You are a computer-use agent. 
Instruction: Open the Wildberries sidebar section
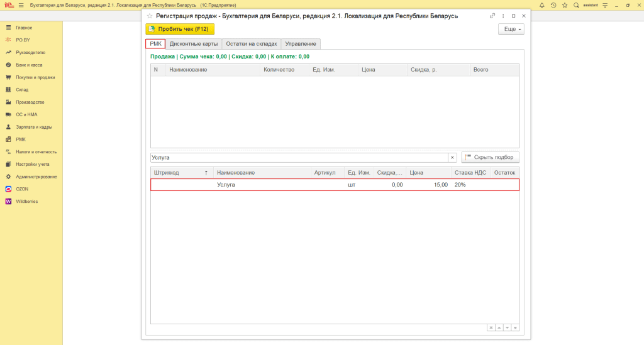tap(26, 201)
